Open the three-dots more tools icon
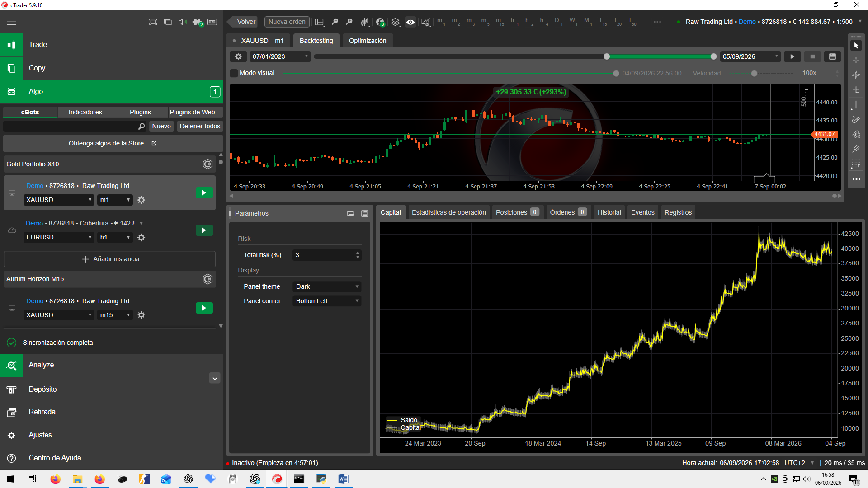 click(856, 179)
